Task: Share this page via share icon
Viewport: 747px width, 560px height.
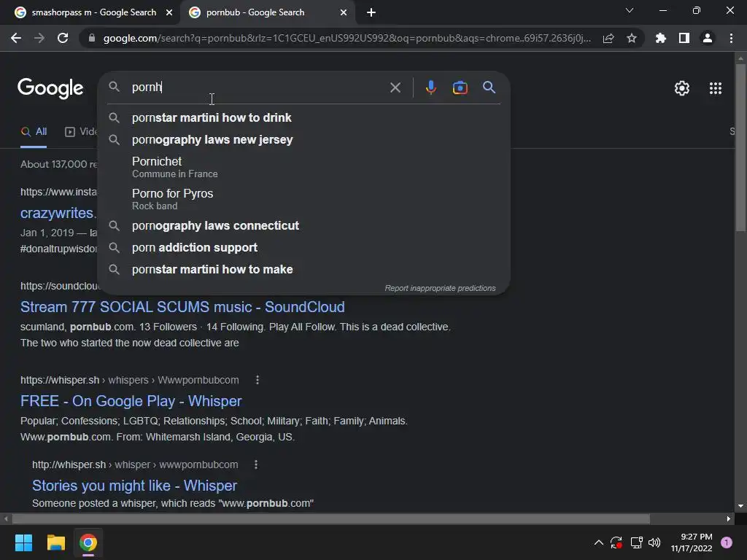Action: click(x=608, y=38)
